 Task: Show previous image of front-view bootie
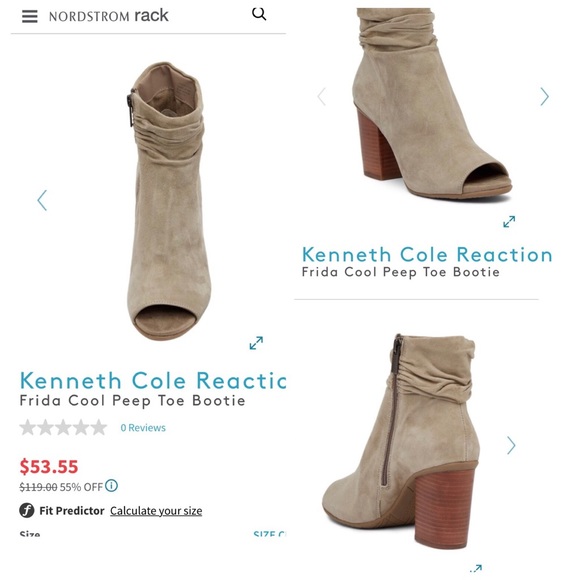point(42,200)
